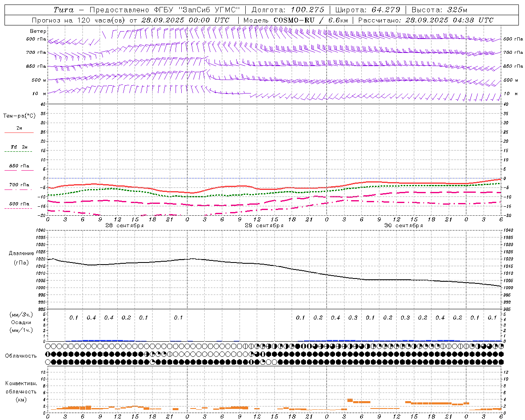Click the Тем-ра(°C) temperature panel label
Viewport: 525px width, 420px height.
point(19,116)
